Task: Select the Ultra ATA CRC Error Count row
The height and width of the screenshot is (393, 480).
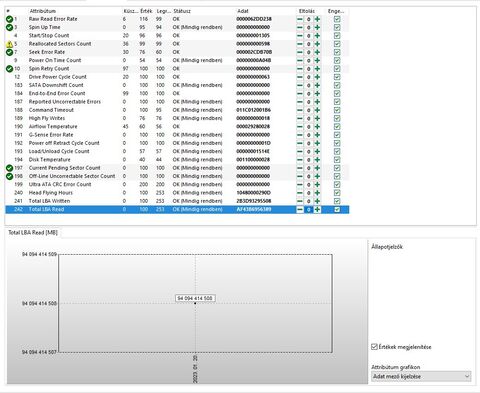Action: pyautogui.click(x=177, y=185)
